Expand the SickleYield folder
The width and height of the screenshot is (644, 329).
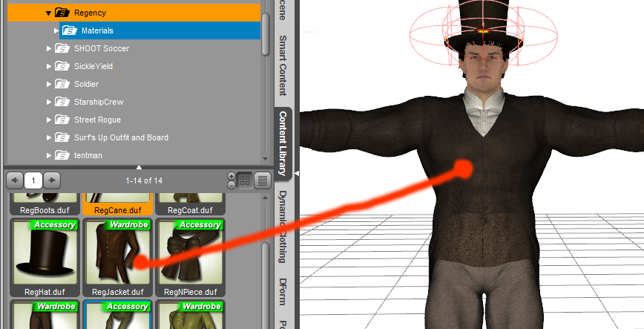(x=49, y=66)
